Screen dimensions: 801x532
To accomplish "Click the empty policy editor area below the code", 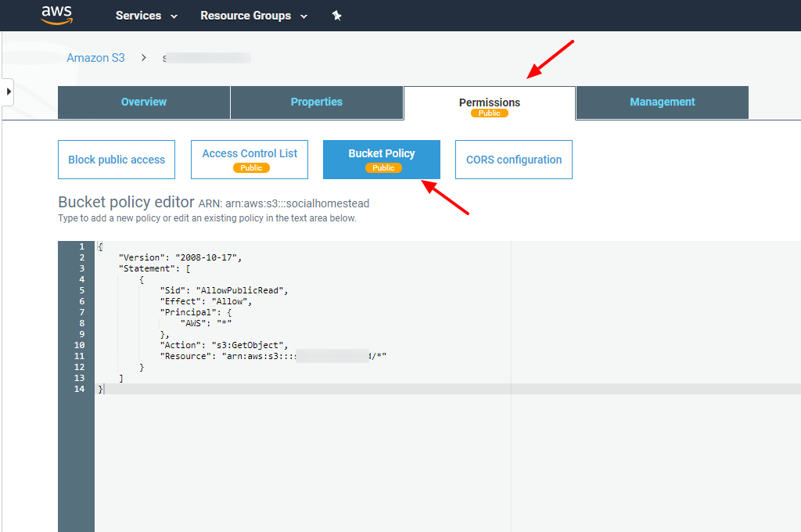I will pyautogui.click(x=447, y=462).
